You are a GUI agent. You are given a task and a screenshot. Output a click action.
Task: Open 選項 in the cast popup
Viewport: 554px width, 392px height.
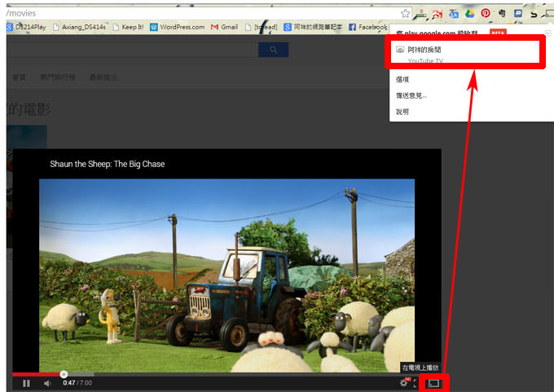point(402,79)
